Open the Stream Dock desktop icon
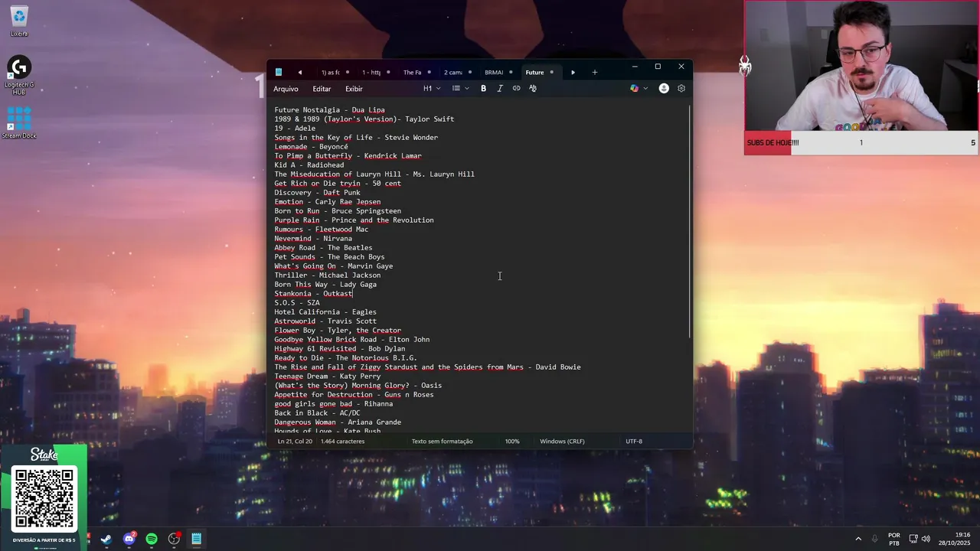The height and width of the screenshot is (551, 980). (19, 122)
